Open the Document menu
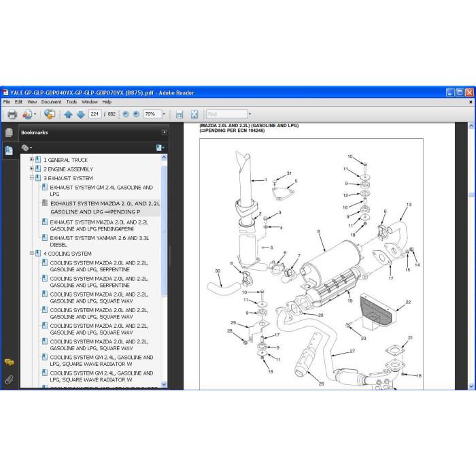The height and width of the screenshot is (476, 476). point(51,102)
